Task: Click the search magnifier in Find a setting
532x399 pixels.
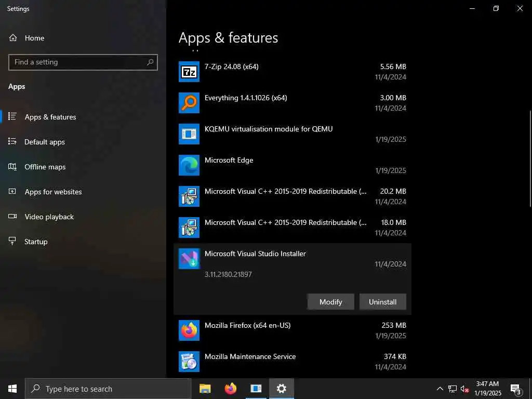Action: coord(150,62)
